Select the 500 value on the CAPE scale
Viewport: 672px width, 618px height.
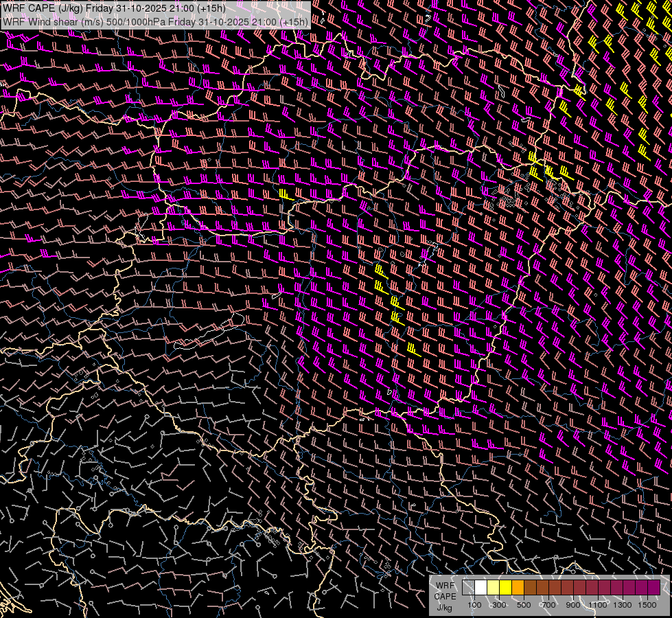coord(524,605)
